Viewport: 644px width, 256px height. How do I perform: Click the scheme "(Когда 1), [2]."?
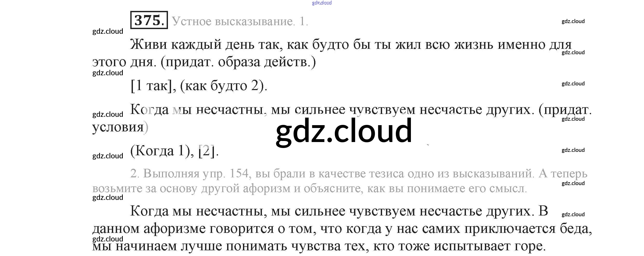(x=174, y=151)
